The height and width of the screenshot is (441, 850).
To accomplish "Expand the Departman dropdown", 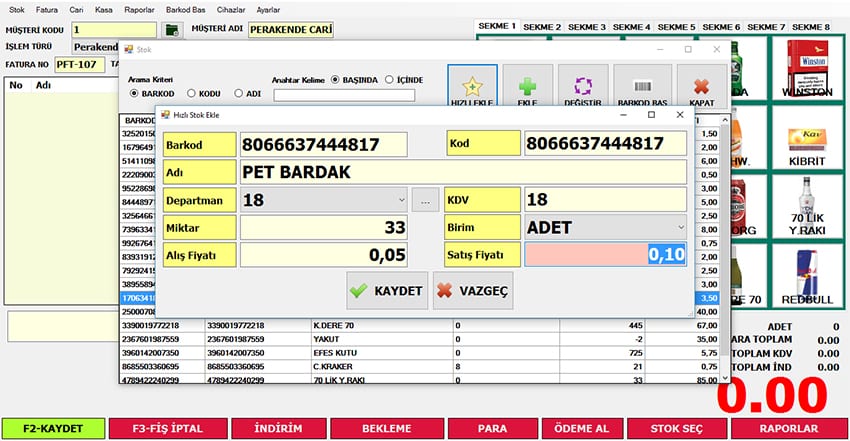I will 400,200.
